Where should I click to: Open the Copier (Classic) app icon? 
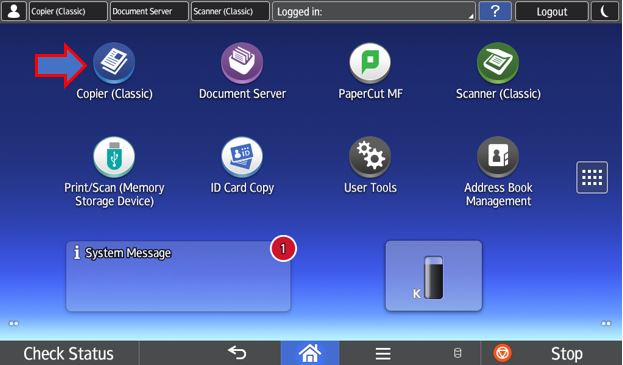[114, 63]
